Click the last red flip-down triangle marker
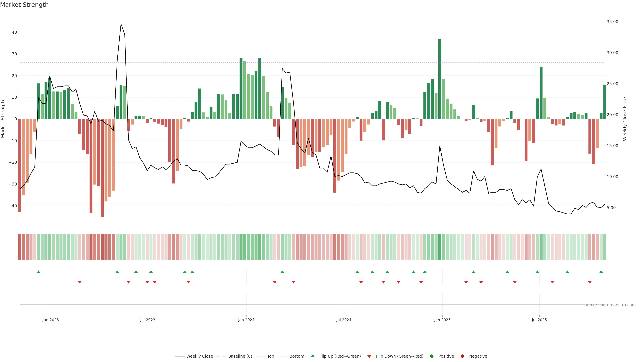The image size is (644, 362). (x=590, y=282)
